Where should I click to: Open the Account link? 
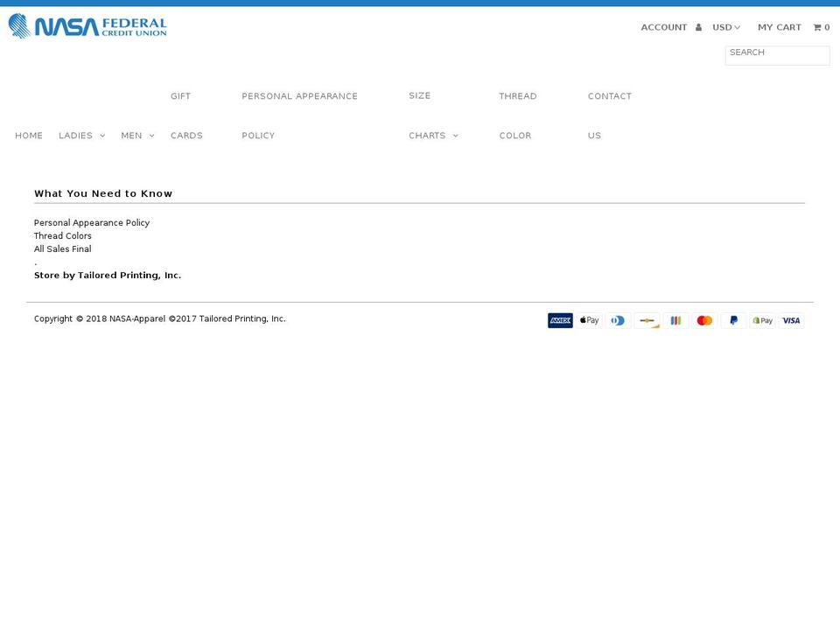[664, 27]
